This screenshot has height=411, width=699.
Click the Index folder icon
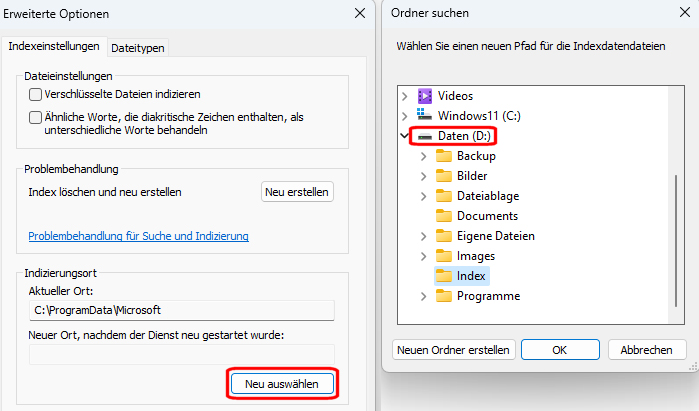point(444,276)
